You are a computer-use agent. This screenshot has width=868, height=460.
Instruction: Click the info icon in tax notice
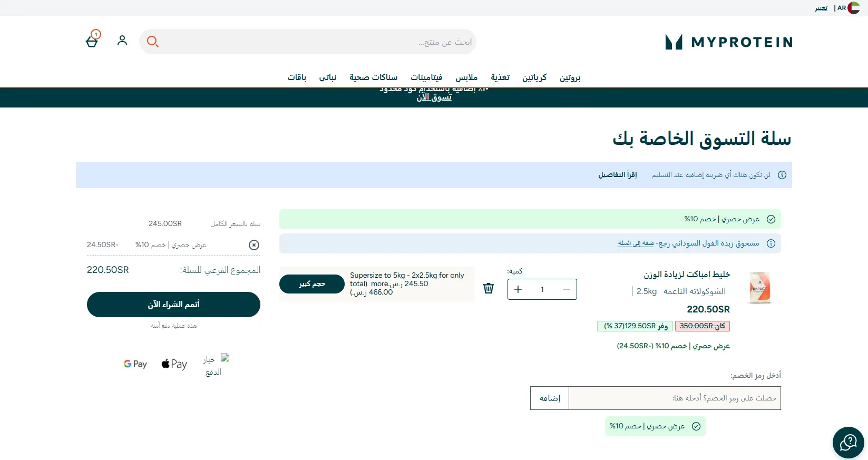coord(782,175)
